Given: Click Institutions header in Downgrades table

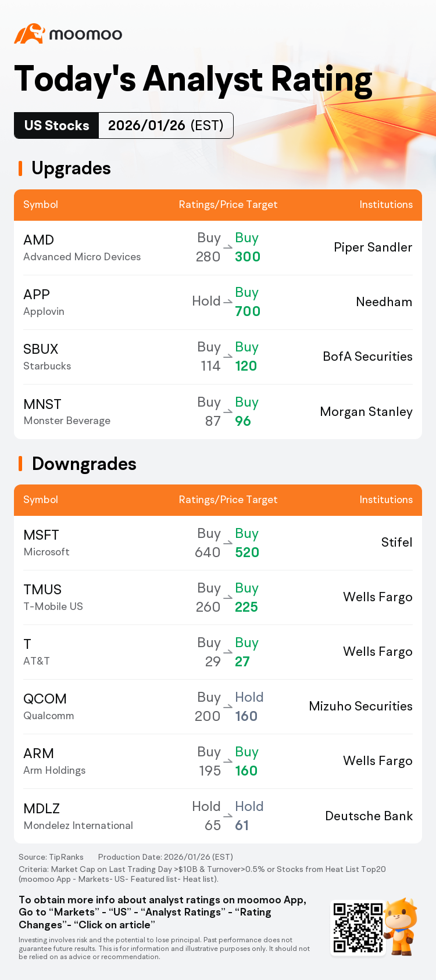Looking at the screenshot, I should pyautogui.click(x=386, y=500).
